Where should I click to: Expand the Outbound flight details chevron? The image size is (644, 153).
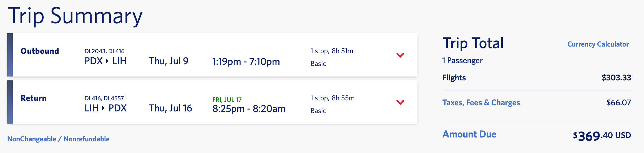point(400,55)
